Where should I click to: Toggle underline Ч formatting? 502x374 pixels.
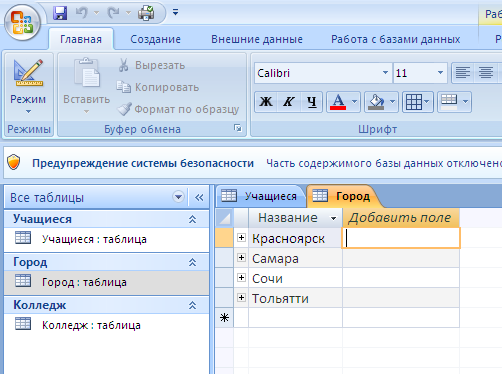(x=311, y=102)
